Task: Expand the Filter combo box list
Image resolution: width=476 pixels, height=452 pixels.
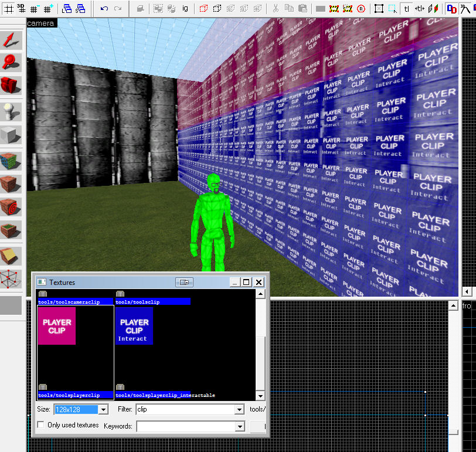Action: (x=239, y=409)
